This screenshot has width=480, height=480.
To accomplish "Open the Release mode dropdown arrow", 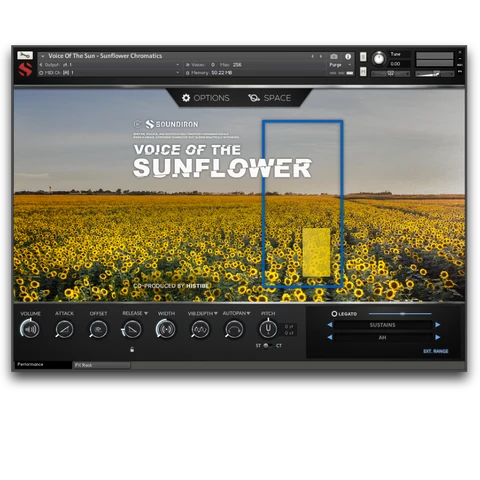I will [146, 313].
